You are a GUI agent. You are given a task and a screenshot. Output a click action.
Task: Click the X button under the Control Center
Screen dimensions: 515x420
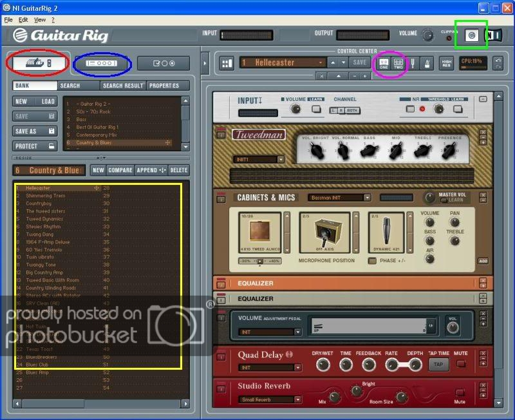(322, 76)
